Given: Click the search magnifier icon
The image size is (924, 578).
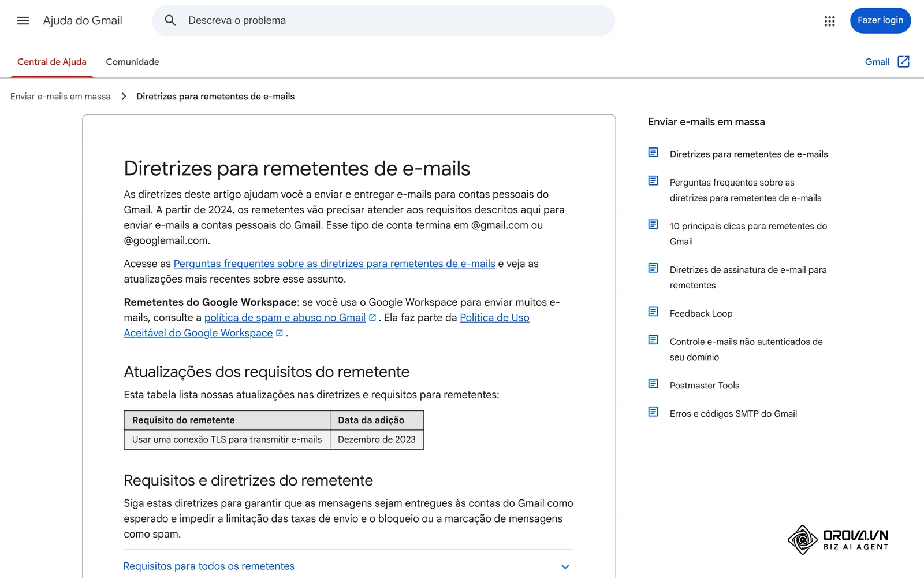Looking at the screenshot, I should [170, 21].
